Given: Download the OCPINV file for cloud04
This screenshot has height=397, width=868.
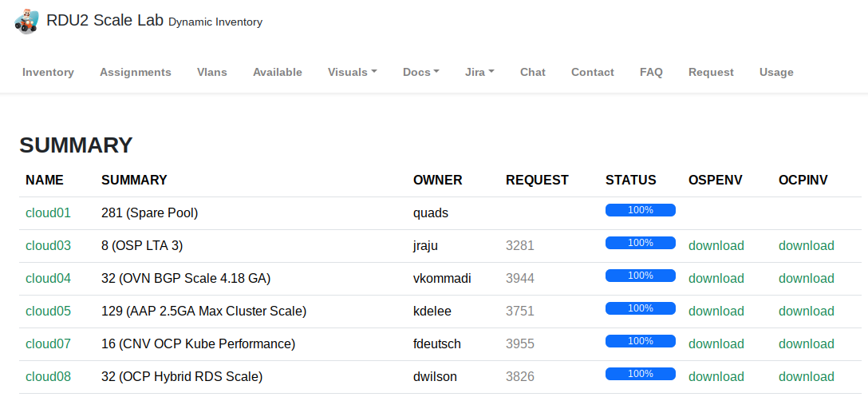Looking at the screenshot, I should [x=806, y=279].
